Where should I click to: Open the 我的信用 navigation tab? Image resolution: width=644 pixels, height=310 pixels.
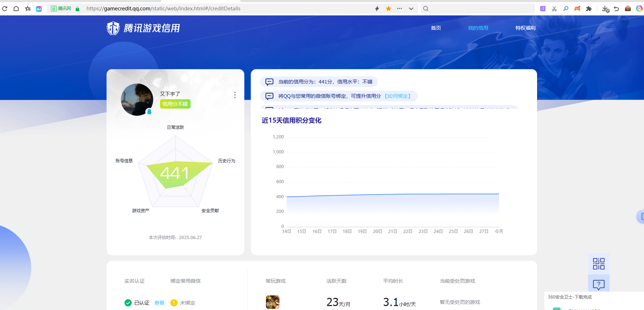pos(478,28)
